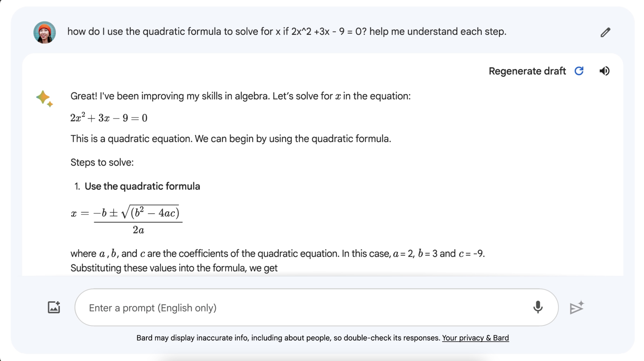644x361 pixels.
Task: Open the Your privacy & Bard link
Action: tap(475, 338)
